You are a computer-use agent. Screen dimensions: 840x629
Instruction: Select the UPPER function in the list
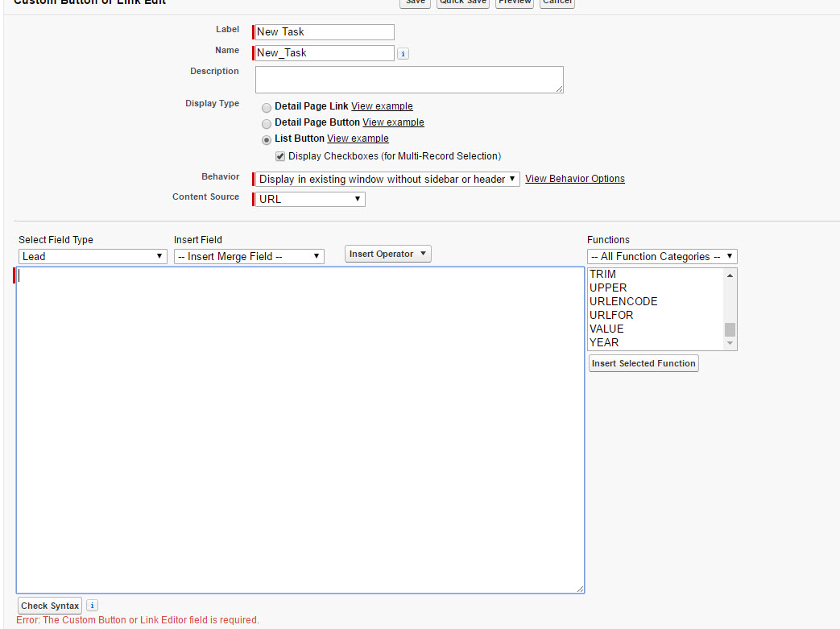[608, 288]
